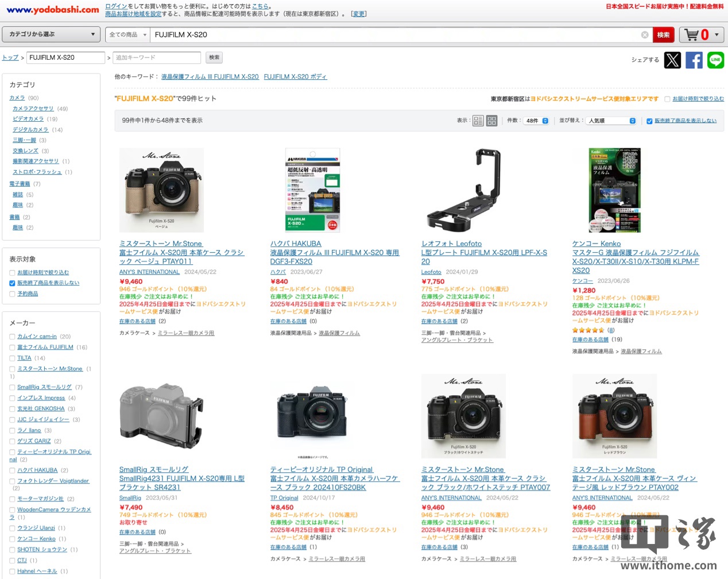Image resolution: width=728 pixels, height=579 pixels.
Task: Open keyword FUJIFILM X-S20 ボディ
Action: 295,76
